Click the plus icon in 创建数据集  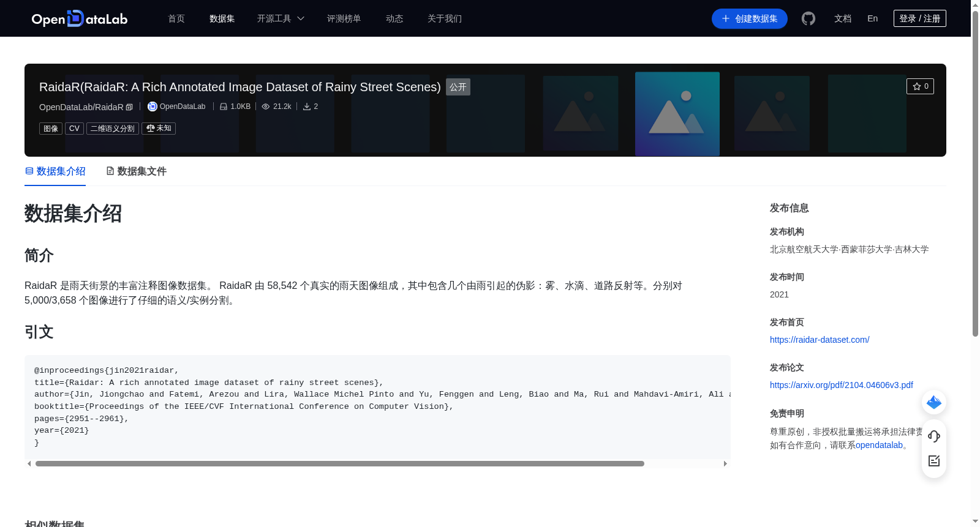click(x=726, y=18)
